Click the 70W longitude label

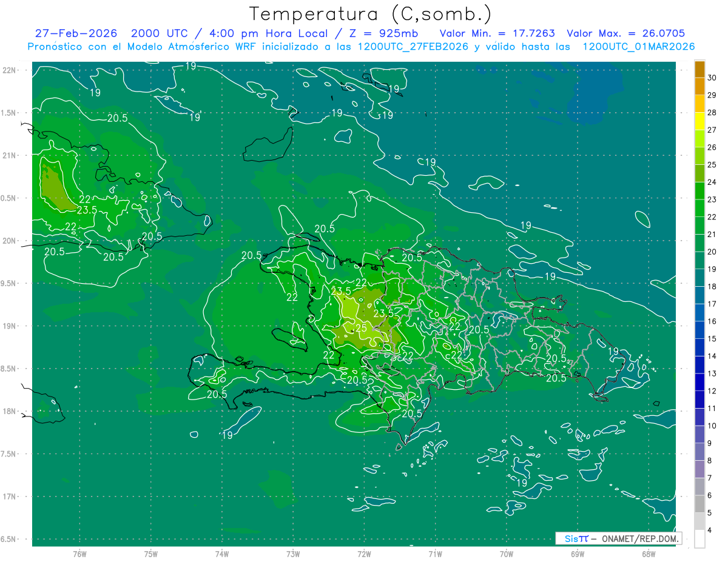506,554
